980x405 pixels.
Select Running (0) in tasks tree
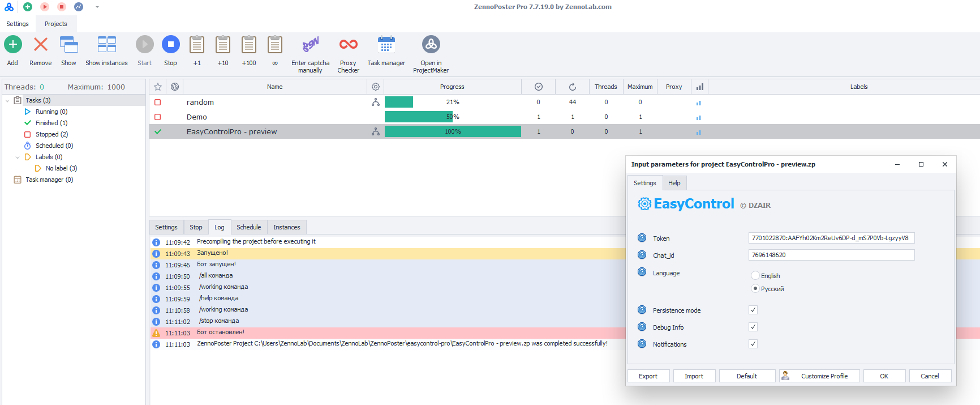point(51,112)
